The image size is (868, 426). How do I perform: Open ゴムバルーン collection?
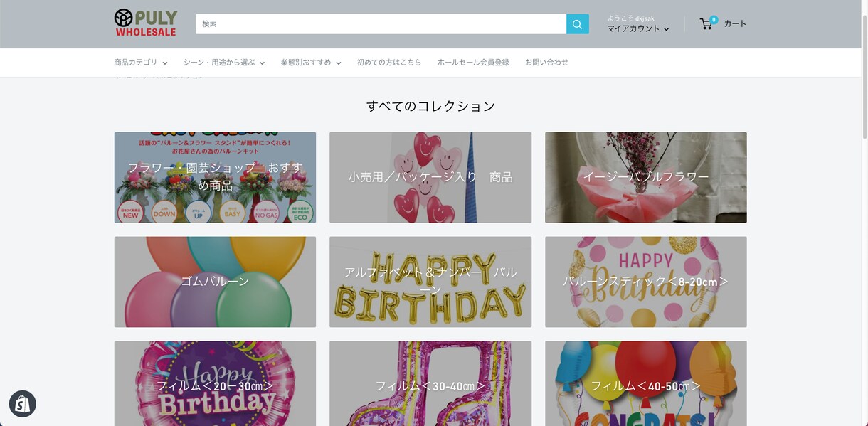click(215, 282)
